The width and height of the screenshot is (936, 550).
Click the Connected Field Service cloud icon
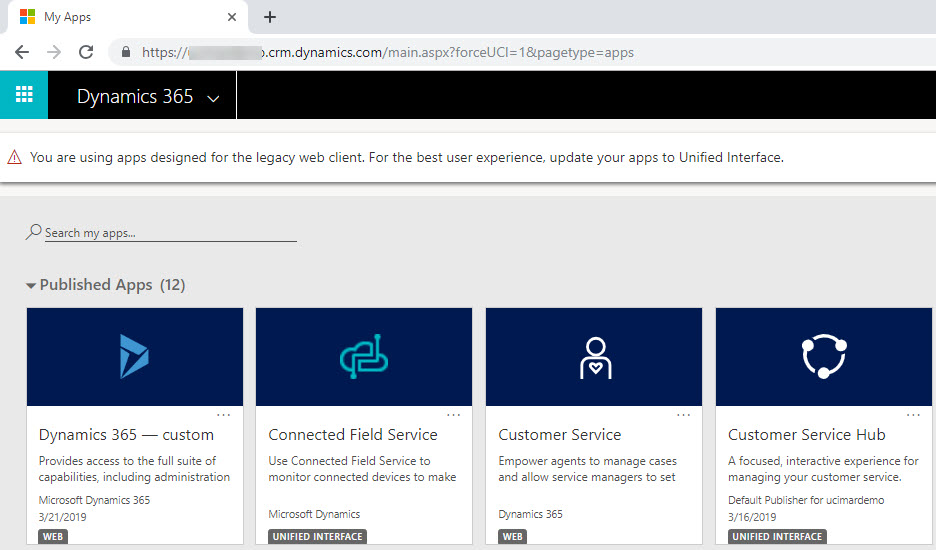[x=364, y=356]
